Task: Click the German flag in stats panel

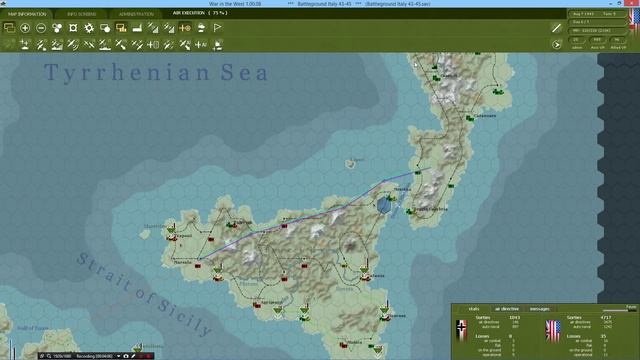Action: (x=462, y=330)
